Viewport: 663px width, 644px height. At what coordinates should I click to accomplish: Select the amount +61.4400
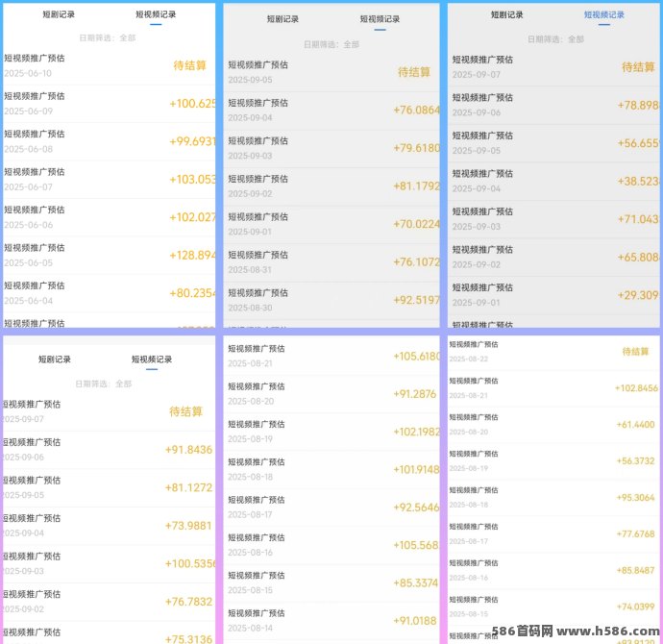(635, 425)
